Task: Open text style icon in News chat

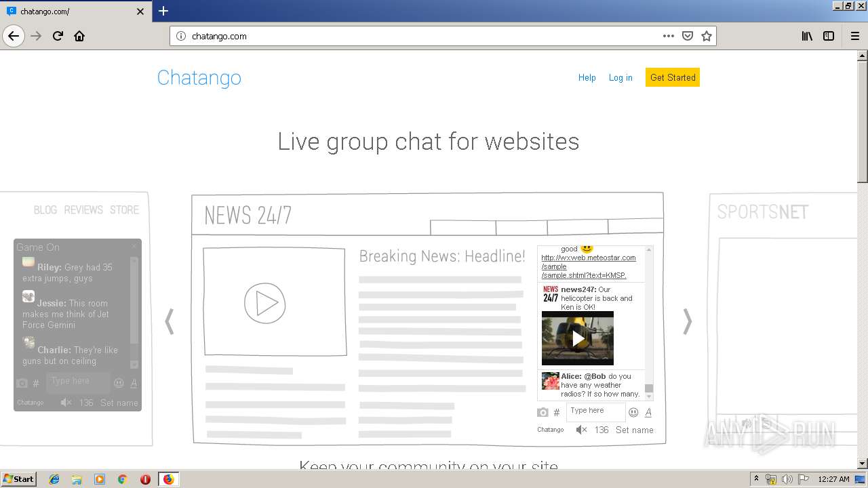Action: (648, 412)
